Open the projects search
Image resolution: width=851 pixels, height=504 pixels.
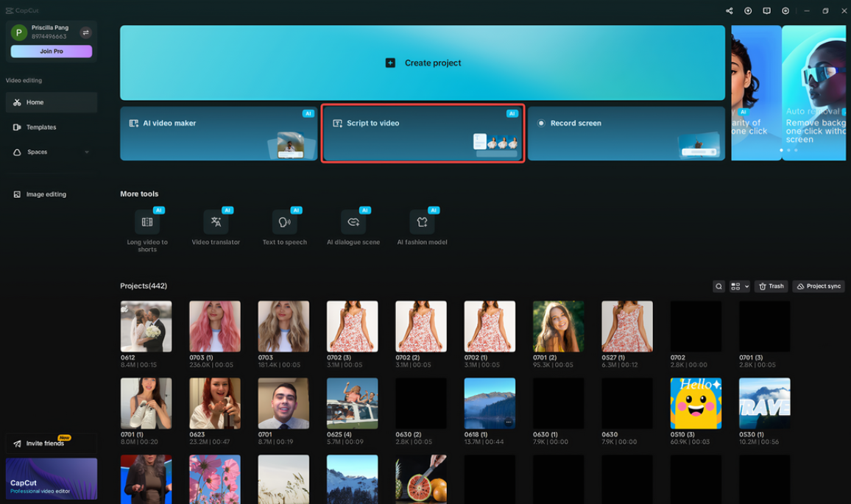[718, 286]
